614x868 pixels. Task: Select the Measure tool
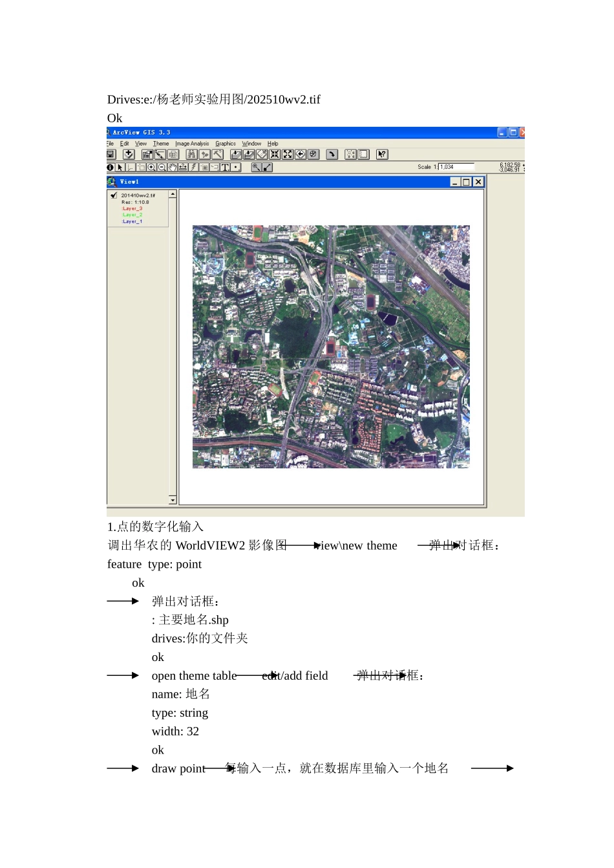pos(182,167)
